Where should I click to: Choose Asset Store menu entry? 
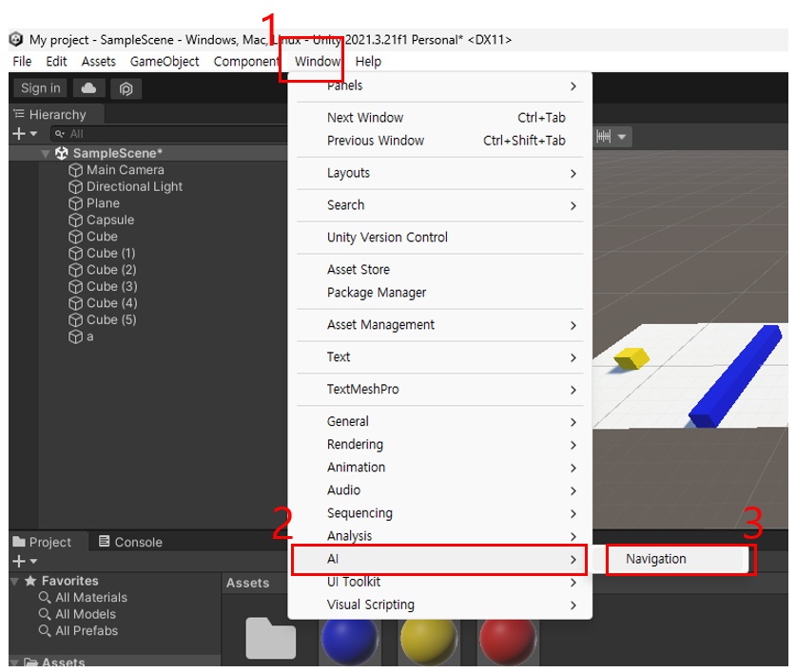[x=439, y=270]
